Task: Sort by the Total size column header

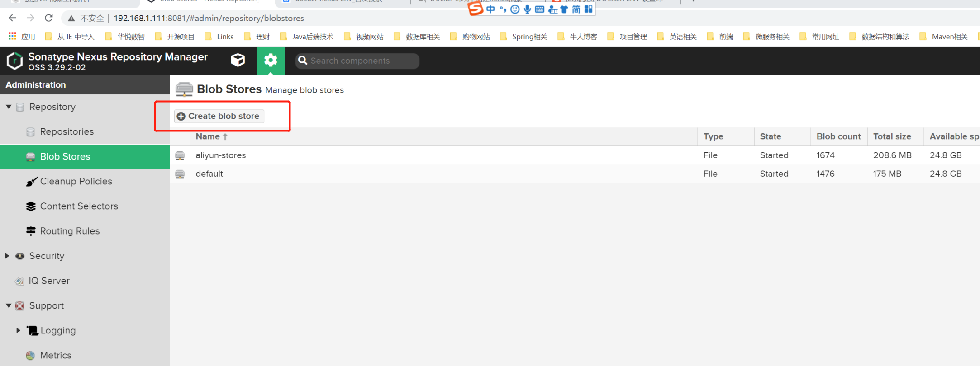Action: (896, 136)
